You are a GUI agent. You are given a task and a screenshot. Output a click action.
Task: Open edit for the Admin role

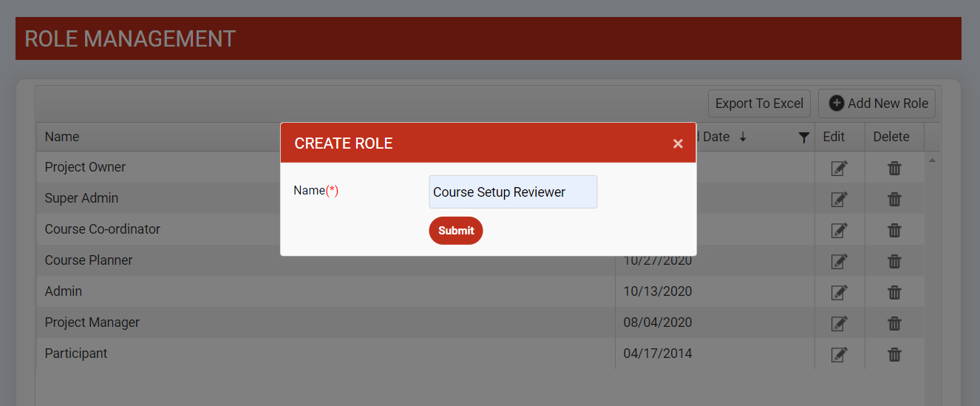(839, 292)
